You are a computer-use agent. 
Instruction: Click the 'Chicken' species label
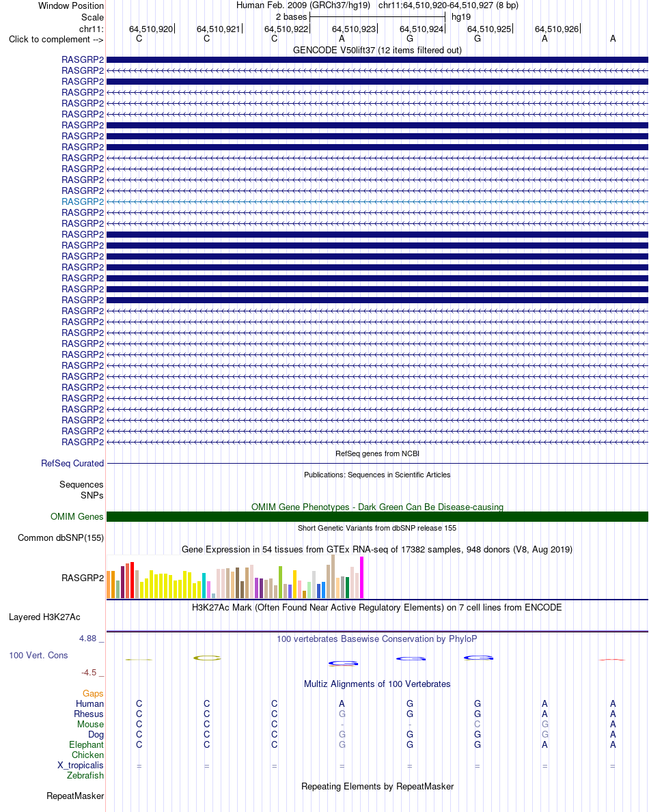[x=87, y=755]
